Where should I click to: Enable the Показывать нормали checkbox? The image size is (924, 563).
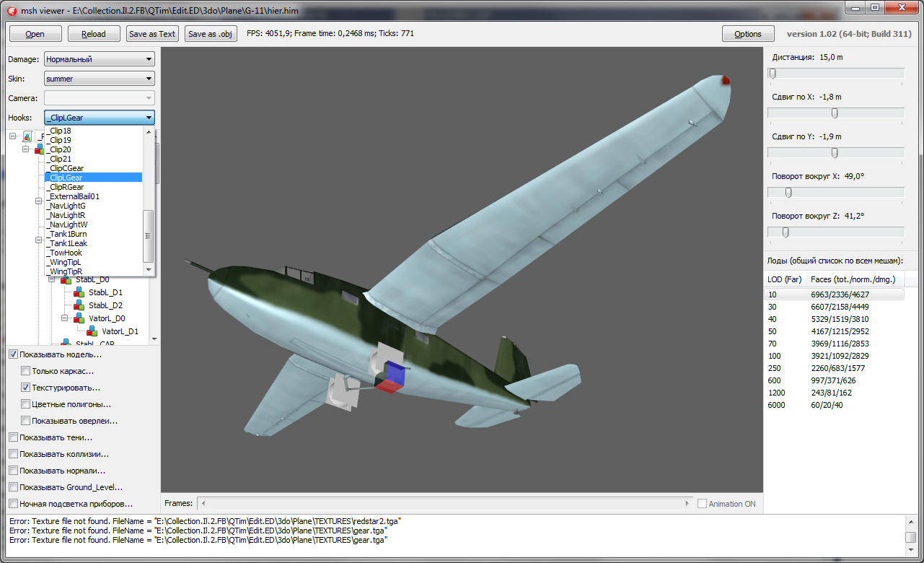tap(13, 471)
